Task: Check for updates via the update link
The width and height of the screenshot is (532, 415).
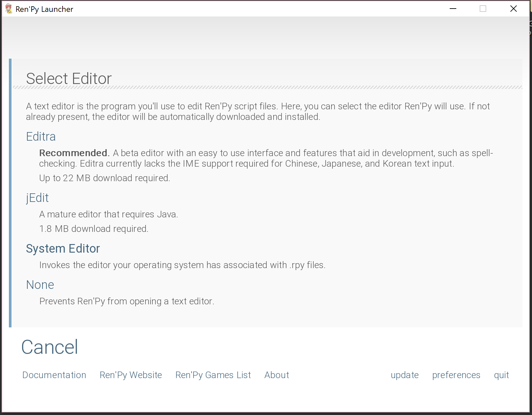Action: (x=405, y=375)
